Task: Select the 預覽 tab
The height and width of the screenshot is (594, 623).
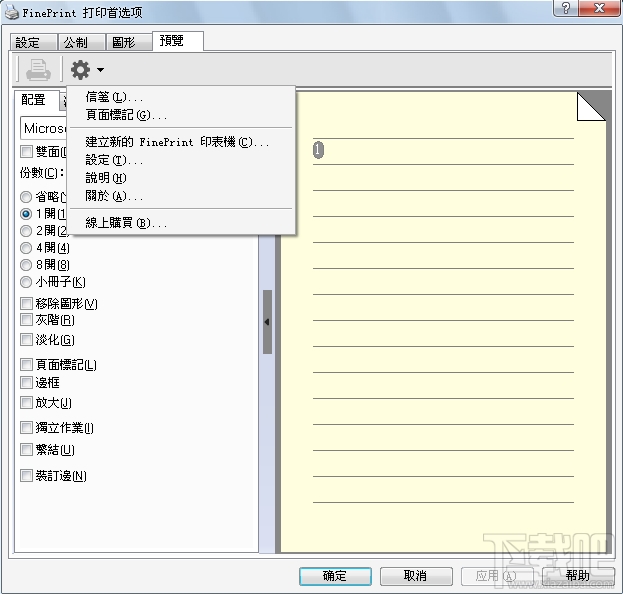Action: click(178, 41)
